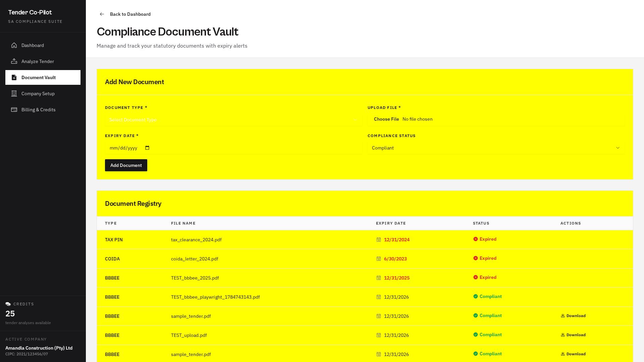The width and height of the screenshot is (644, 362).
Task: Click the Tender Co-Pilot logo text
Action: (30, 12)
